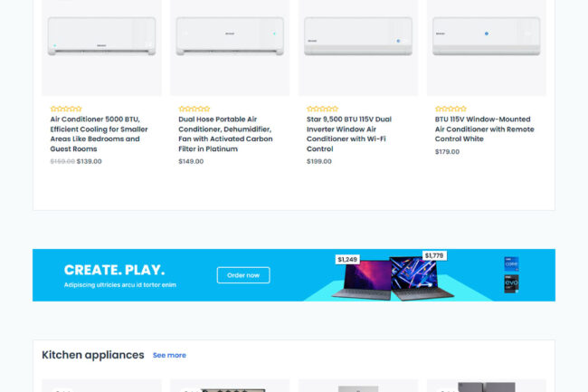Viewport: 588px width, 392px height.
Task: Click the Kitchen appliances section heading
Action: pyautogui.click(x=93, y=355)
